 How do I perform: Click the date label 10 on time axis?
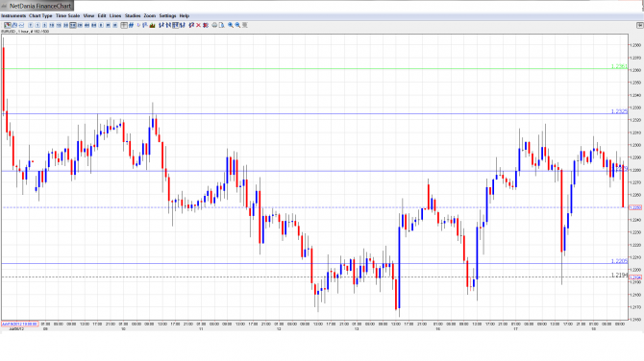coord(123,329)
